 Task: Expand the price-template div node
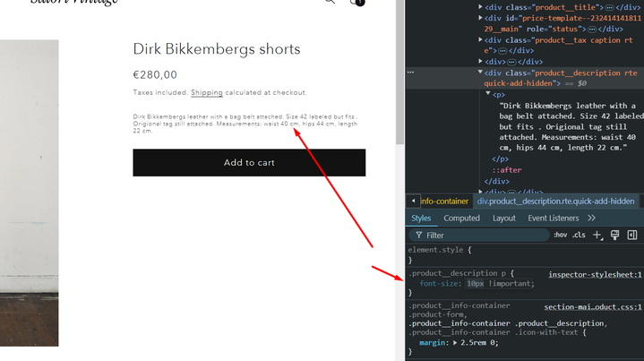point(480,18)
